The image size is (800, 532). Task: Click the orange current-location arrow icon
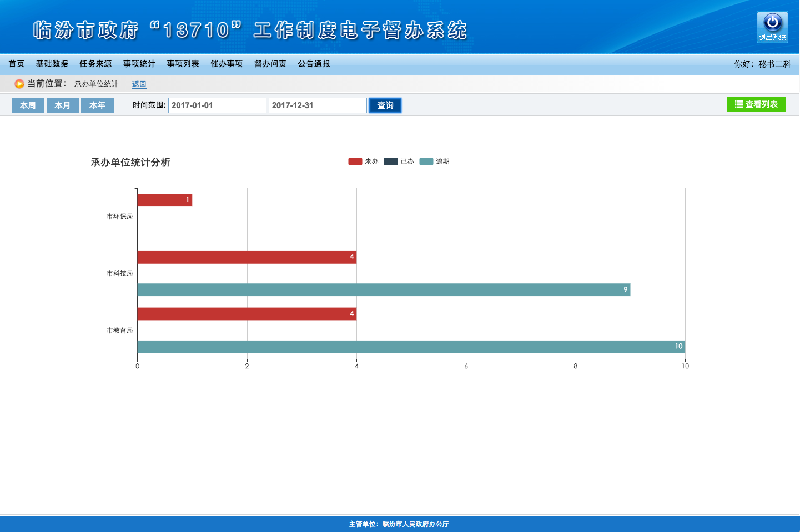click(19, 84)
